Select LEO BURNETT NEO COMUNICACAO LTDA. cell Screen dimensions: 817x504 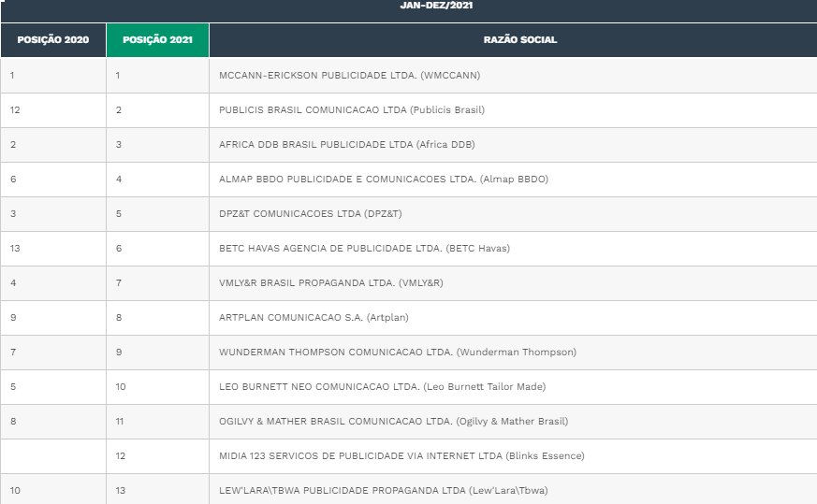point(513,387)
